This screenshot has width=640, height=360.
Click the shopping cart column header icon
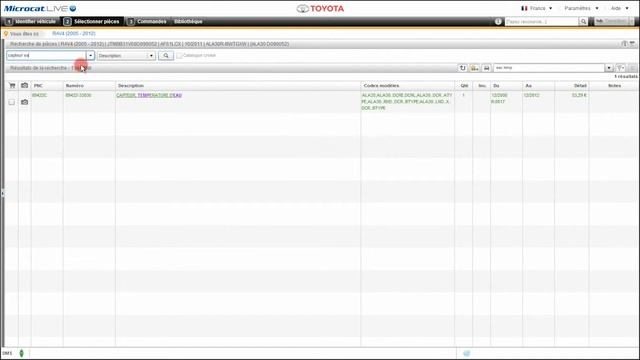pos(12,86)
